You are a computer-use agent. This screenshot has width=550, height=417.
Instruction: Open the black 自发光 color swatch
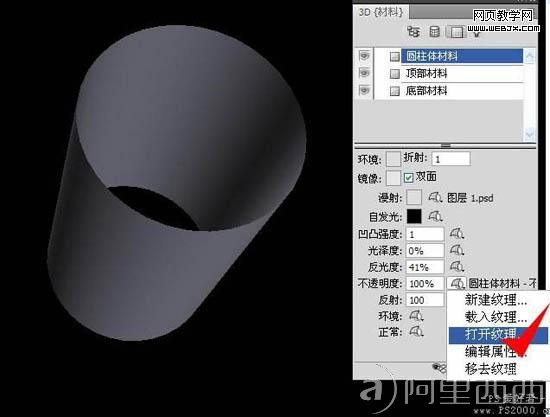pos(414,216)
